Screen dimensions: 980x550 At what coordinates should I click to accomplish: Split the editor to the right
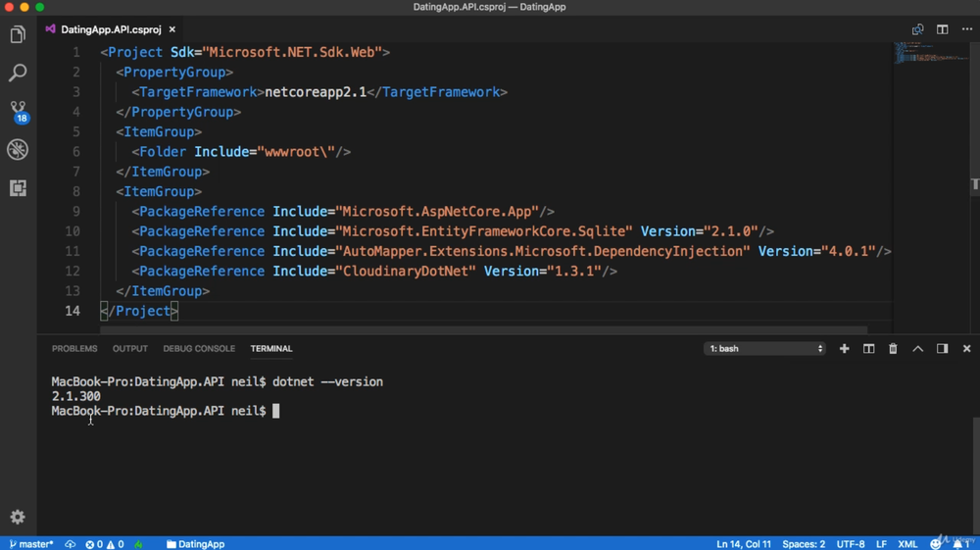point(943,29)
